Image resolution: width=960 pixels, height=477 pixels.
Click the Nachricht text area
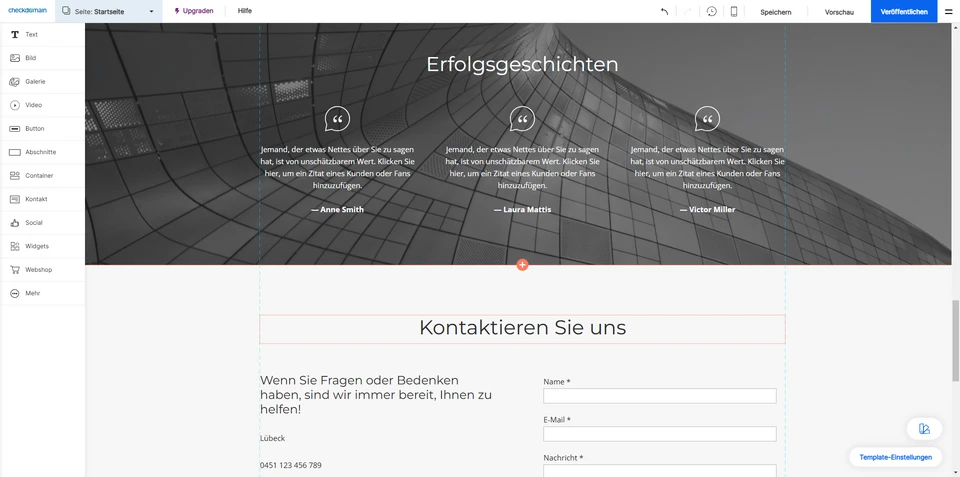[660, 471]
